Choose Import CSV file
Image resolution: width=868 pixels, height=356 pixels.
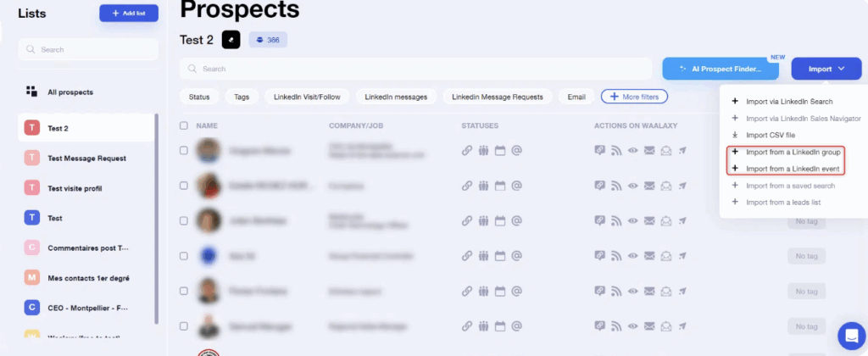(x=771, y=135)
